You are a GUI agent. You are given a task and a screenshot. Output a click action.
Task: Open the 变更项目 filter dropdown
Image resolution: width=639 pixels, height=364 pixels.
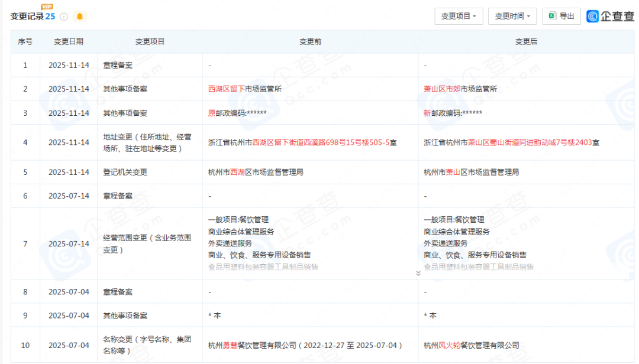pyautogui.click(x=459, y=16)
